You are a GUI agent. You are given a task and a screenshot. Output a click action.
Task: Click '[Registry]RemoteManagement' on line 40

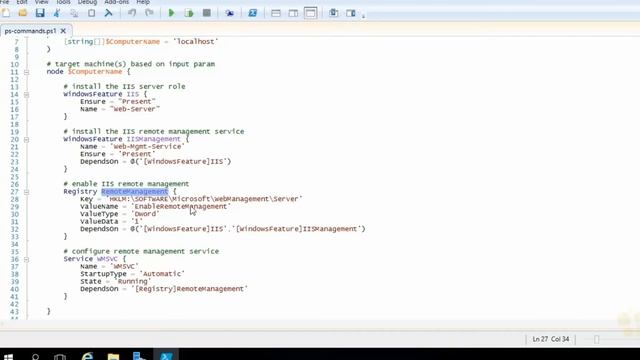(x=189, y=289)
